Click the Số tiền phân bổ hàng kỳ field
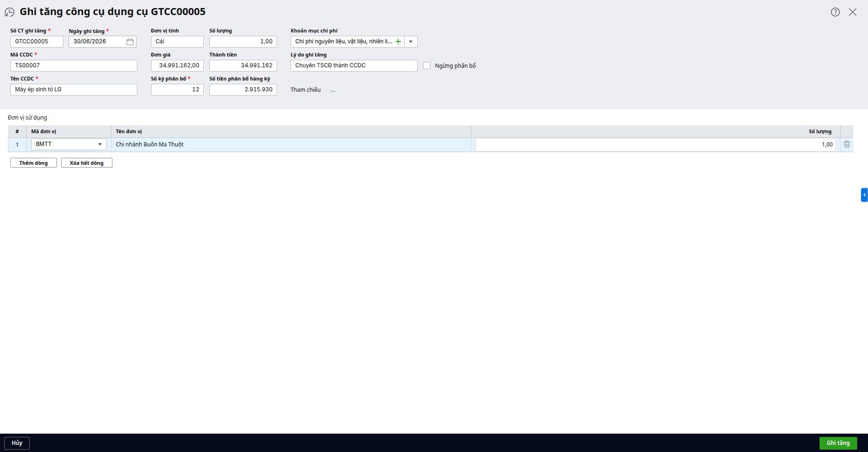This screenshot has width=868, height=452. pos(243,89)
